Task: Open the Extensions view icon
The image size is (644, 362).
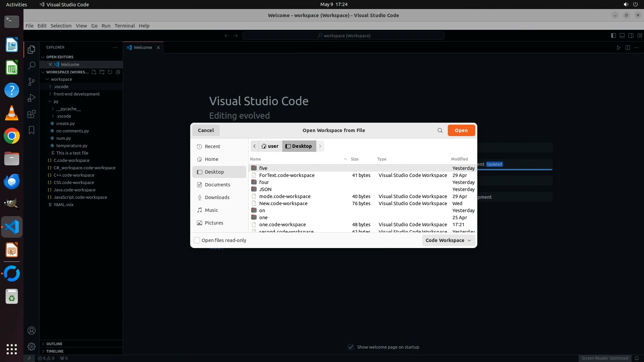Action: click(32, 114)
